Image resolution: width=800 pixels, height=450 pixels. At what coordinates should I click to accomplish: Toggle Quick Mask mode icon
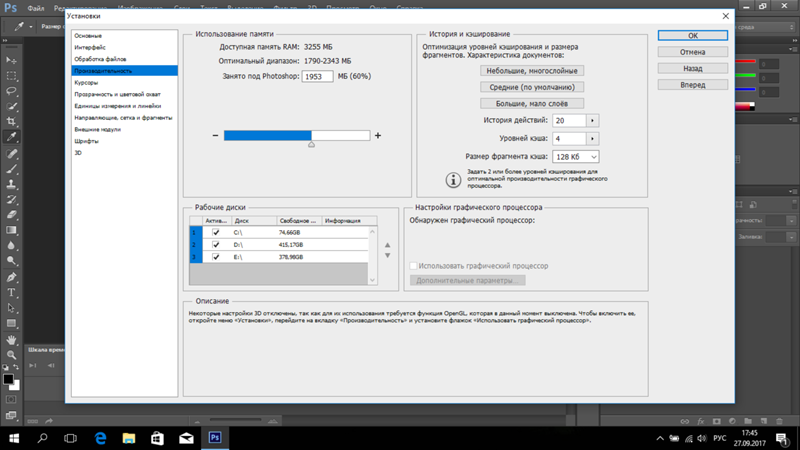click(11, 399)
